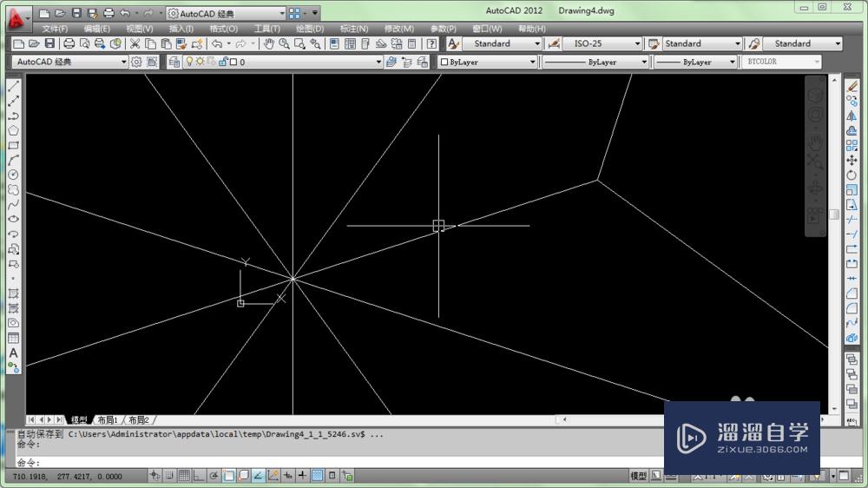Click the layer 0 color swatch square
This screenshot has width=868, height=488.
coord(233,62)
